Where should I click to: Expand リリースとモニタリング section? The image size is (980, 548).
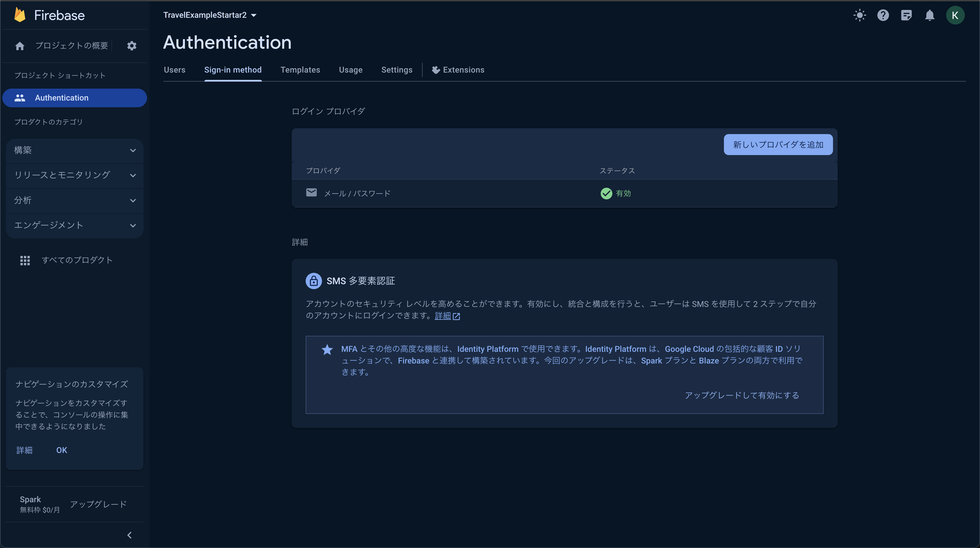tap(75, 175)
